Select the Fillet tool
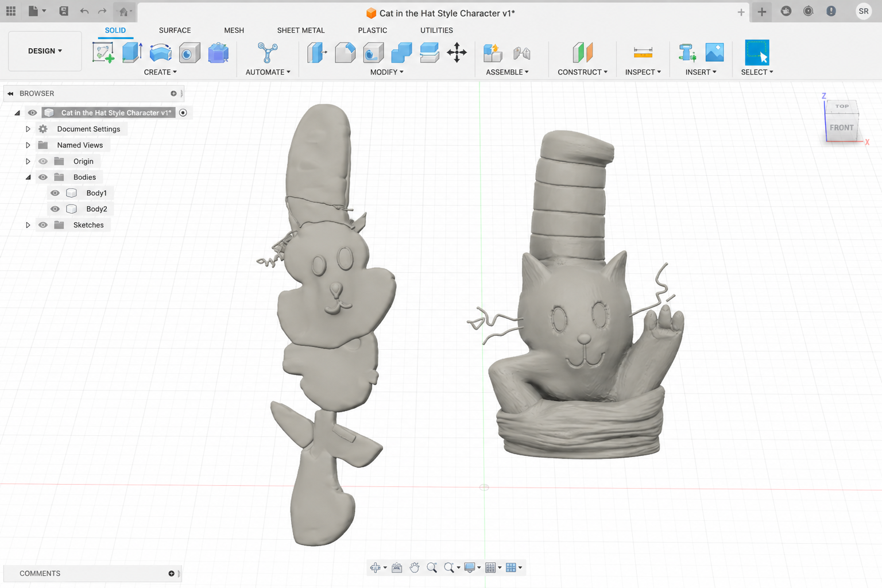 click(345, 52)
